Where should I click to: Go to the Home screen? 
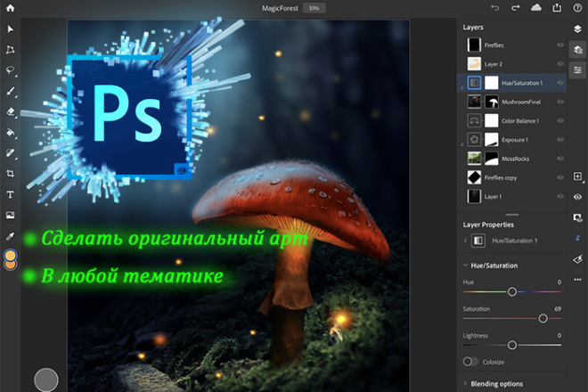coord(10,8)
